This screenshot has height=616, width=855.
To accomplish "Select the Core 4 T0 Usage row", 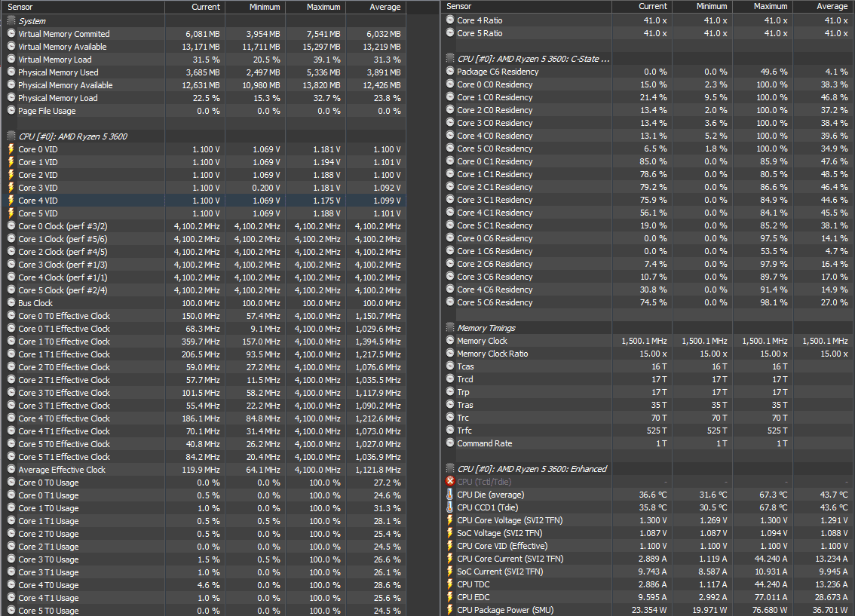I will (204, 585).
